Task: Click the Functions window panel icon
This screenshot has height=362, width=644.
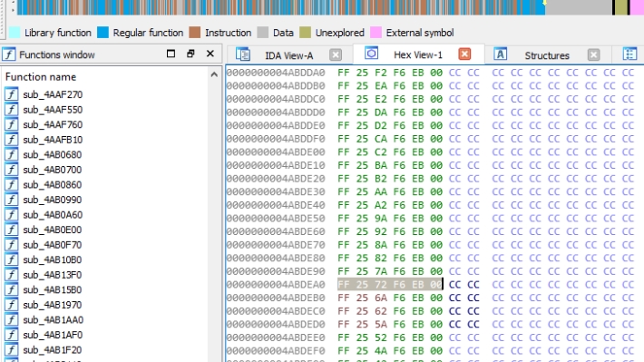Action: click(x=9, y=54)
